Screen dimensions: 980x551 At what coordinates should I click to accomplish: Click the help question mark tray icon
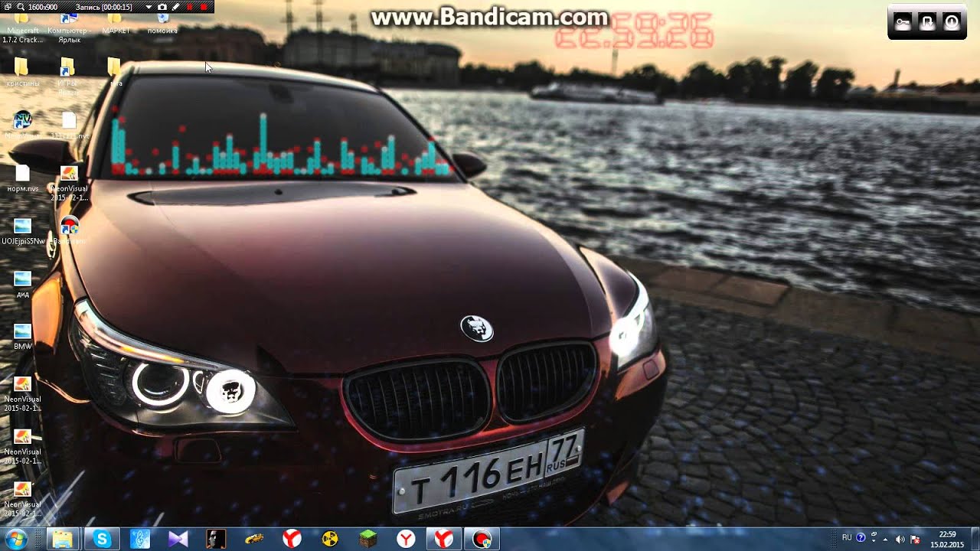click(x=861, y=538)
